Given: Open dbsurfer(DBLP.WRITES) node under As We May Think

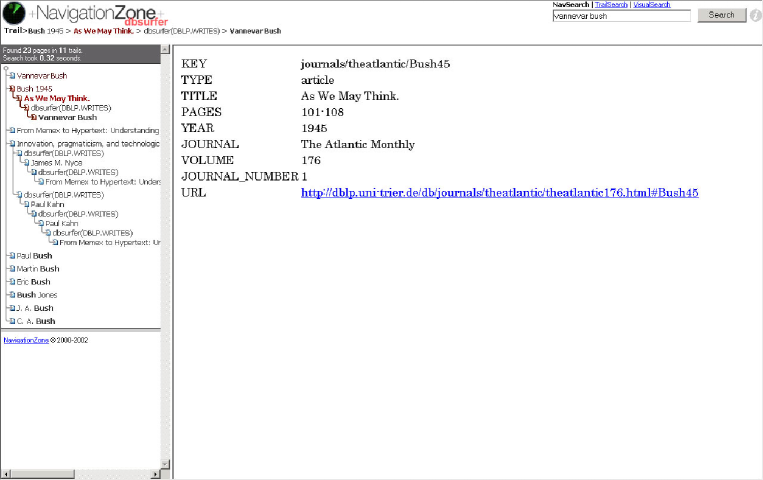Looking at the screenshot, I should pyautogui.click(x=71, y=108).
